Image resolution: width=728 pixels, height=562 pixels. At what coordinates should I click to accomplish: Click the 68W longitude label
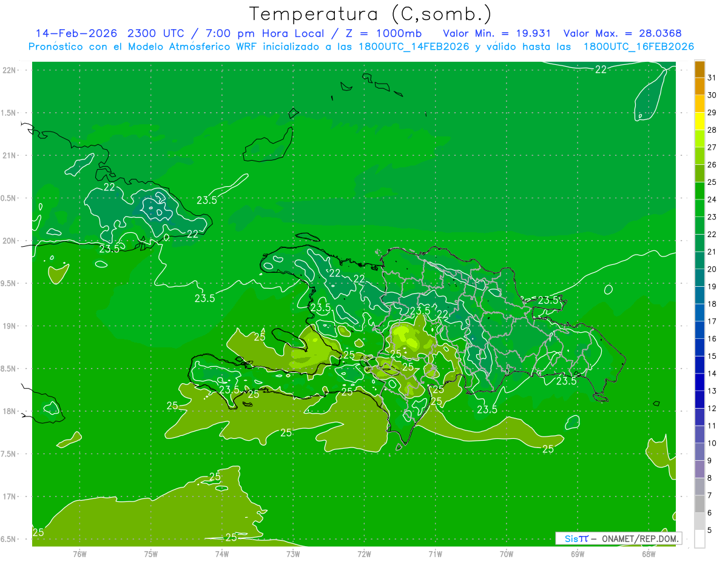pos(649,554)
